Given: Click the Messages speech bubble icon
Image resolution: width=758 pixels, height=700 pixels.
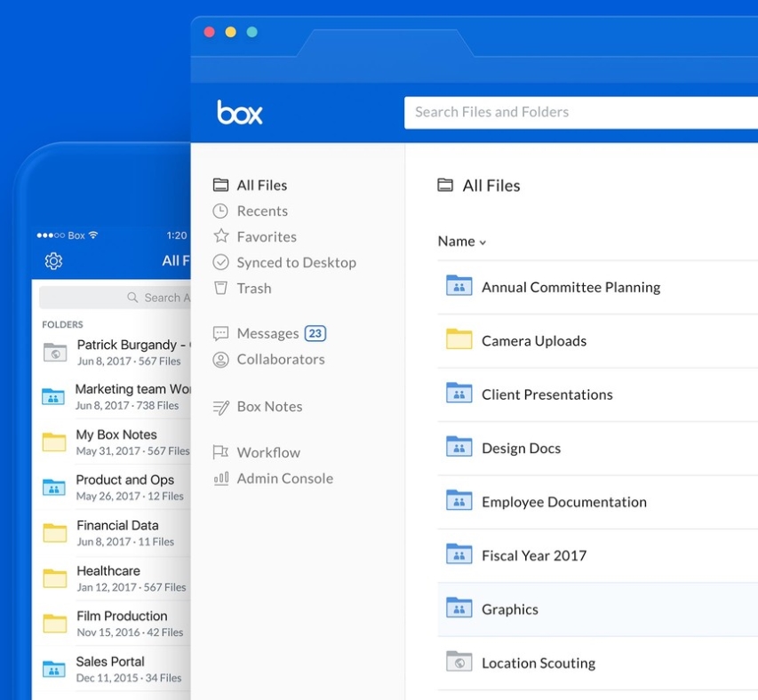Looking at the screenshot, I should pos(220,334).
